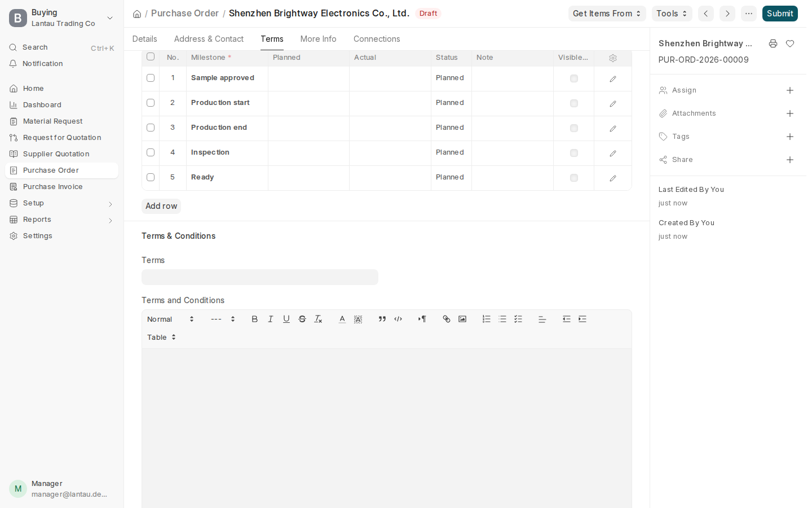This screenshot has height=508, width=812.
Task: Open milestone table column settings gear
Action: [x=613, y=58]
